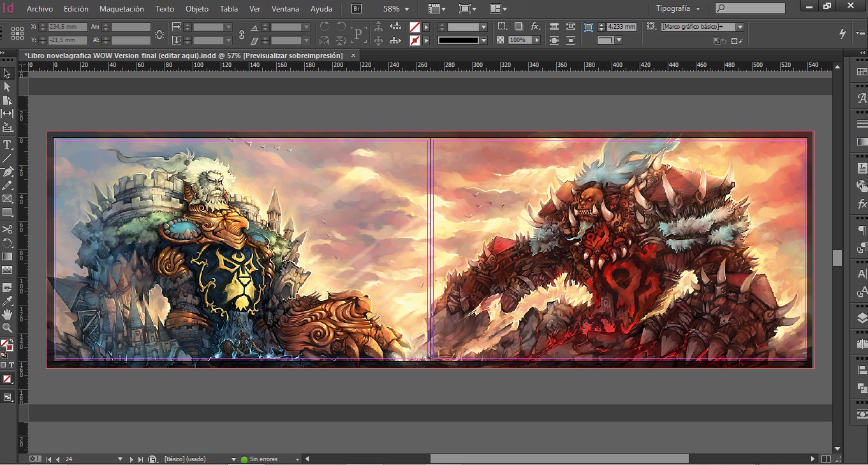Toggle formatting affects text
Image resolution: width=868 pixels, height=465 pixels.
coord(11,365)
